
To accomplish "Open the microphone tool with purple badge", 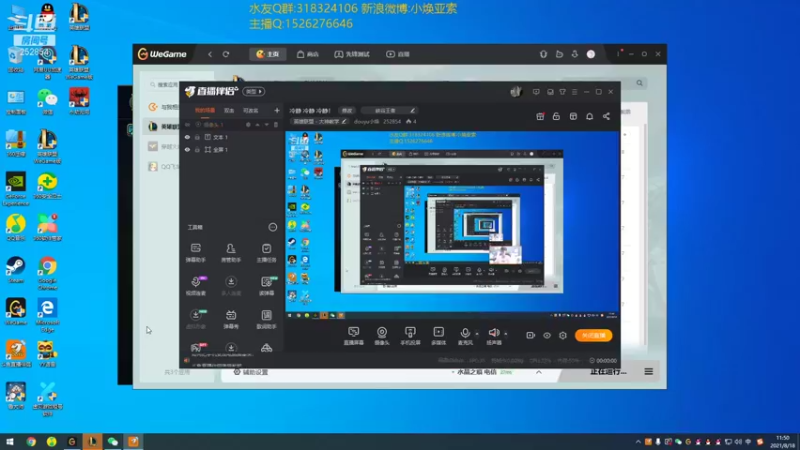I will pos(196,286).
